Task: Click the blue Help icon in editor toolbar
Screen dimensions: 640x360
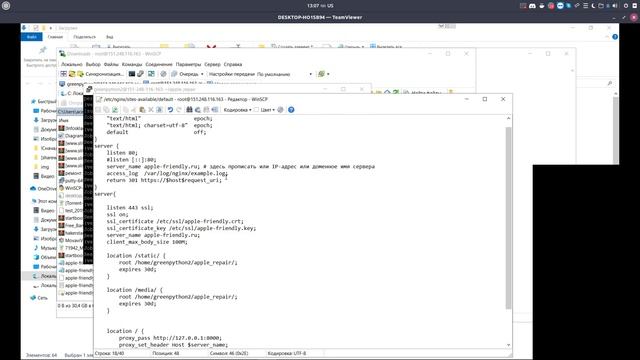Action: point(291,110)
